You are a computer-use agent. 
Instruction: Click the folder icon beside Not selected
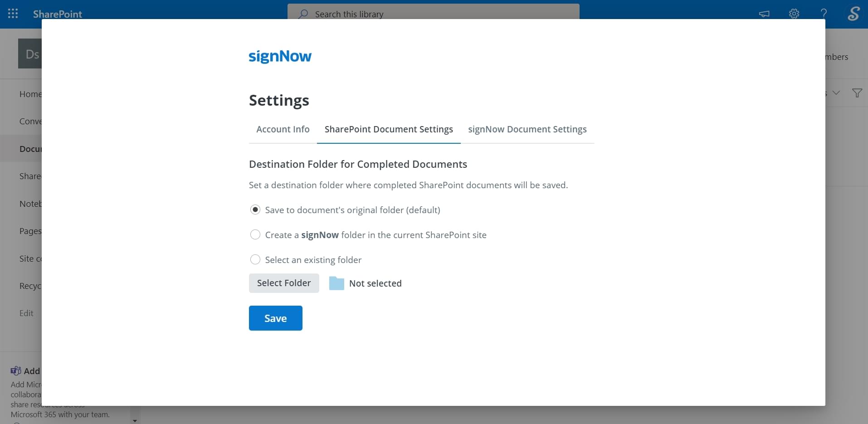[336, 283]
